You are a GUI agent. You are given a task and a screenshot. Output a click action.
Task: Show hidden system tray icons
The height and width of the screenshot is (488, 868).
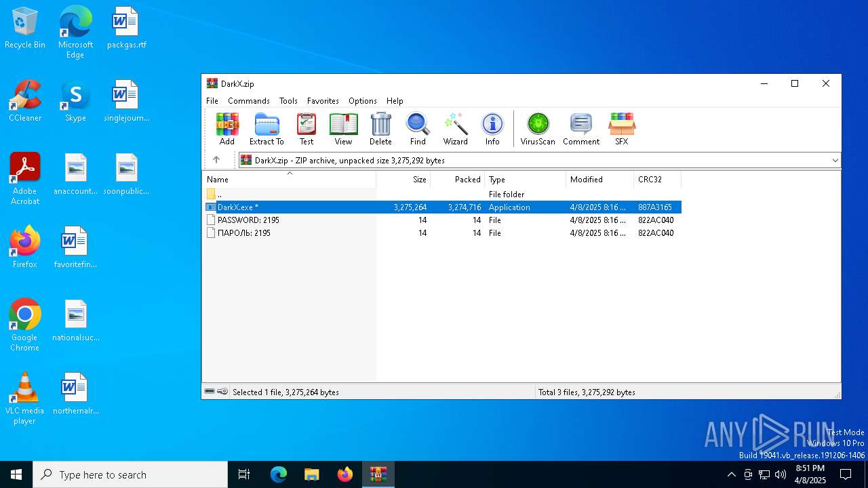tap(731, 474)
